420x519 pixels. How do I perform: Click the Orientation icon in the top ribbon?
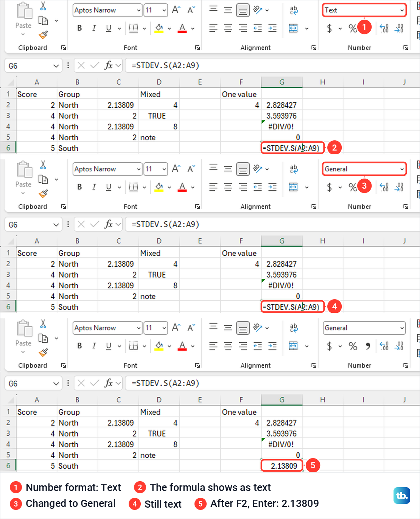point(258,10)
